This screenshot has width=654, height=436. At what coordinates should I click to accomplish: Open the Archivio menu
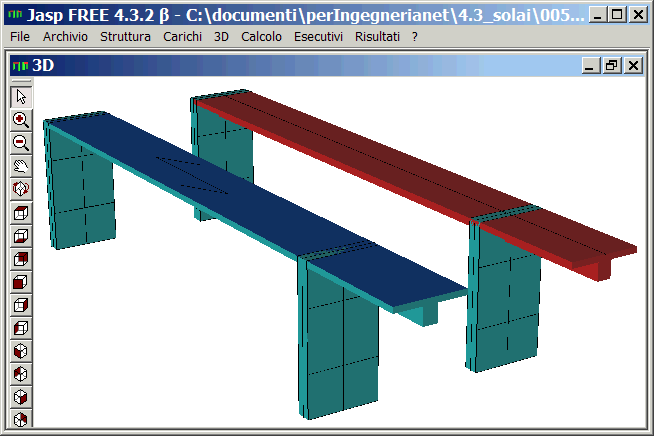point(65,37)
